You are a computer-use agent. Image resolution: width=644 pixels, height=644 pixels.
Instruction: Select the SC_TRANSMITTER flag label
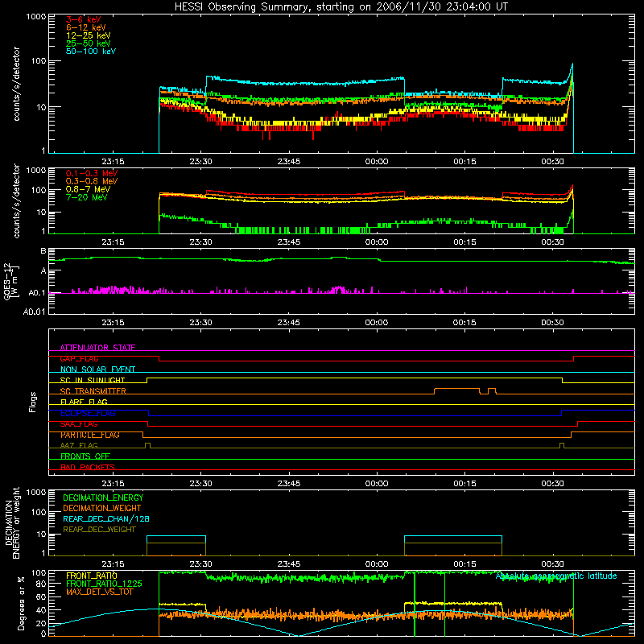click(93, 391)
